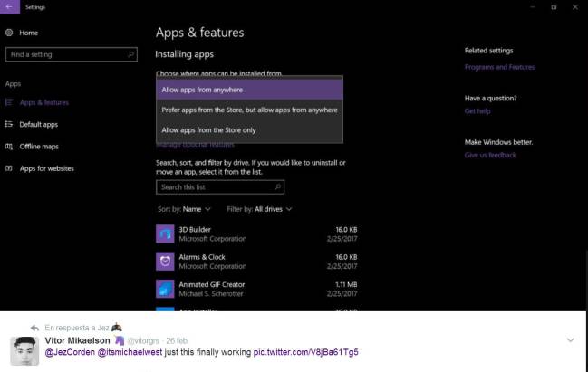
Task: Open the Filter by All drives dropdown
Action: click(x=259, y=209)
